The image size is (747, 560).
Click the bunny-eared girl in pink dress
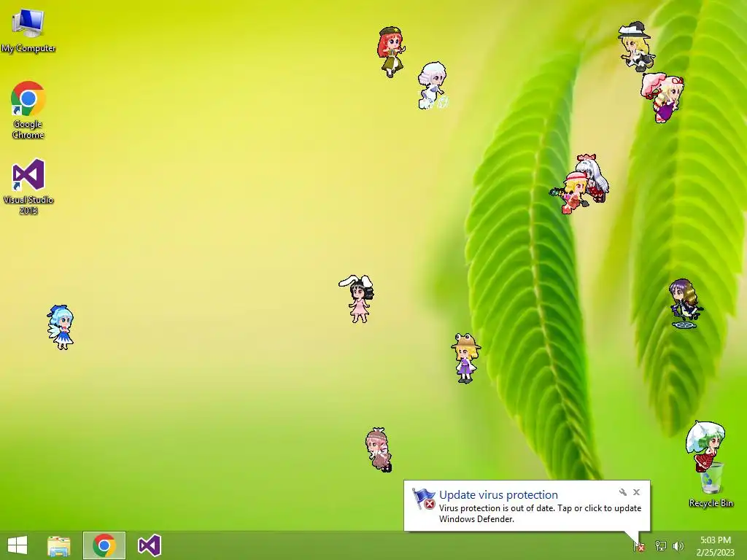pos(357,298)
